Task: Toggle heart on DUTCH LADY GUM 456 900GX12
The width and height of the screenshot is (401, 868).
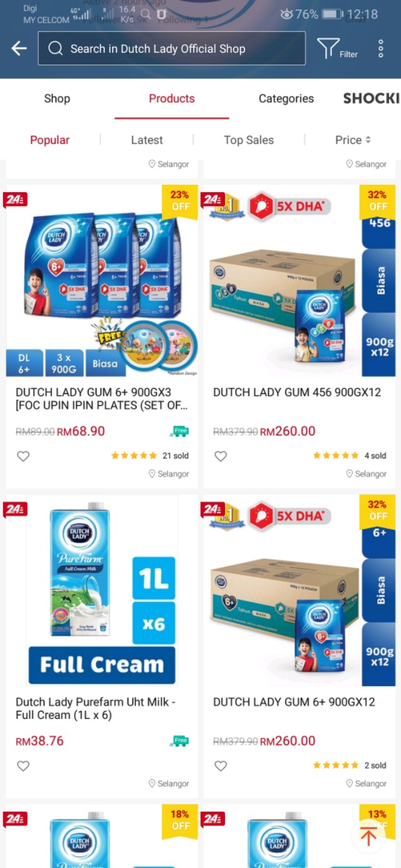Action: [x=221, y=456]
